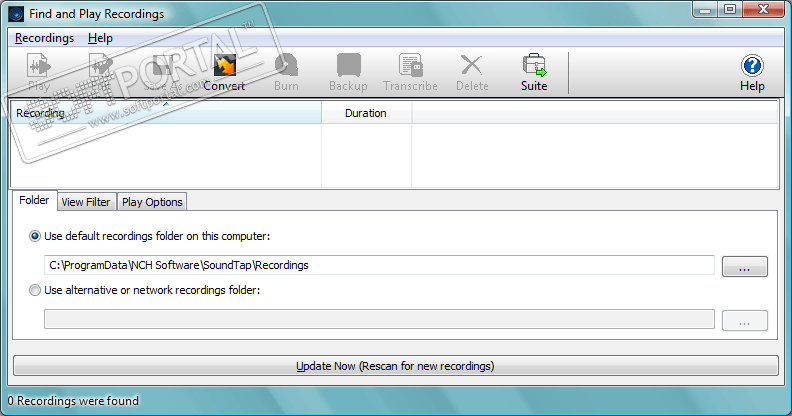Click the alternative folder path field
The width and height of the screenshot is (792, 416).
(x=379, y=319)
